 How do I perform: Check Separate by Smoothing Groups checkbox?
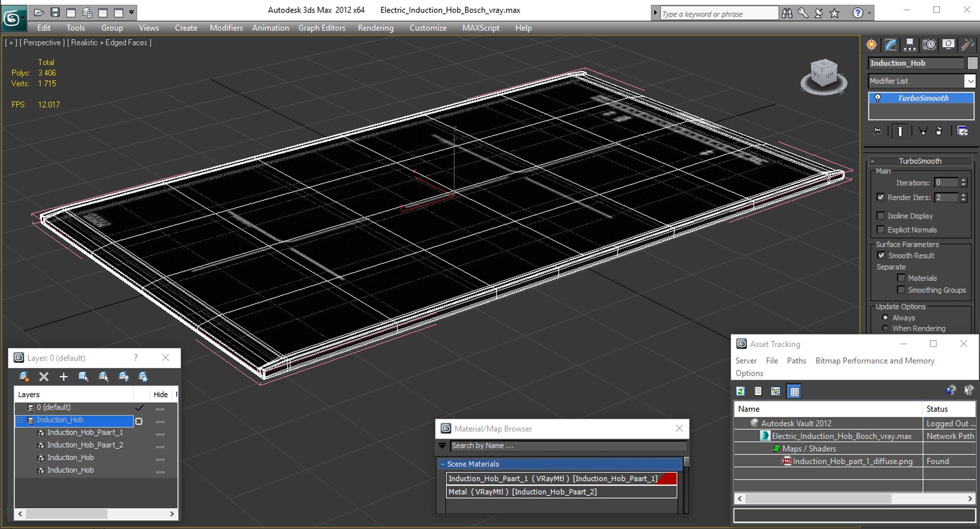[901, 290]
